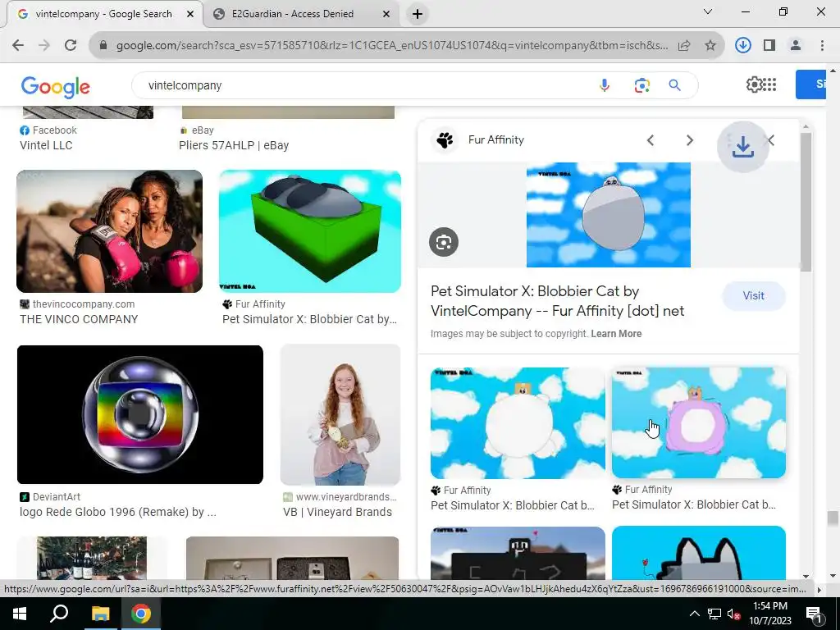Open the Rede Globo 1996 logo thumbnail
Screen dimensions: 840x630
(139, 414)
